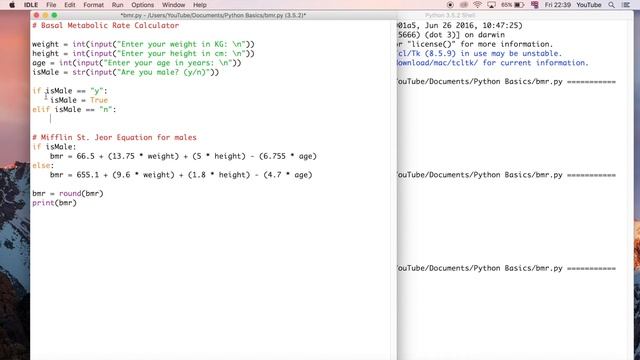Click the "license()" info line in shell
The image size is (640, 360).
click(475, 44)
